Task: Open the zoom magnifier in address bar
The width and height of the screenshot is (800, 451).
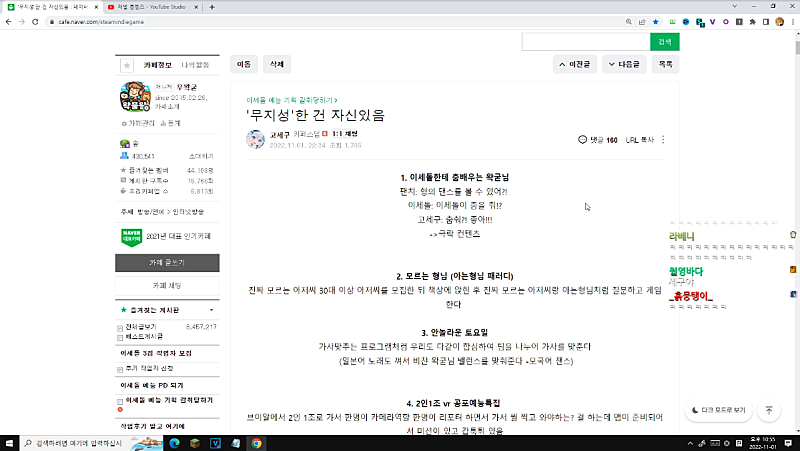Action: [x=629, y=22]
